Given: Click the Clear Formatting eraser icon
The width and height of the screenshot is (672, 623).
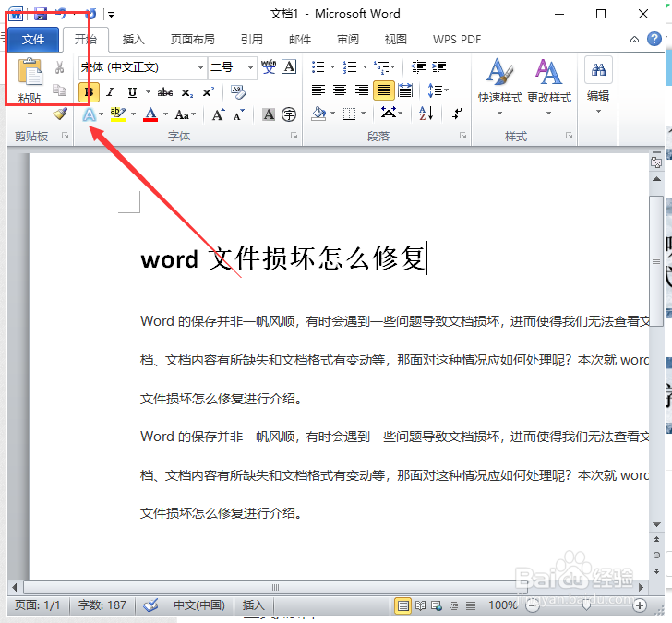Looking at the screenshot, I should (238, 91).
